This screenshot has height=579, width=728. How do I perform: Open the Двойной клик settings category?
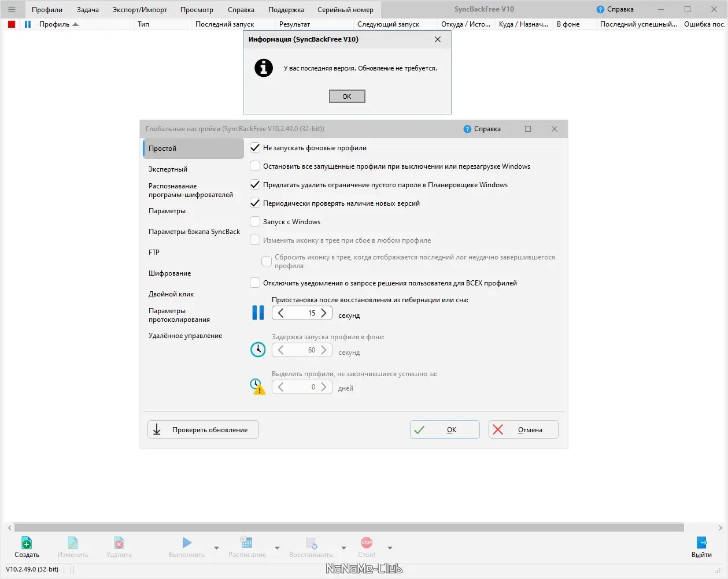(193, 294)
